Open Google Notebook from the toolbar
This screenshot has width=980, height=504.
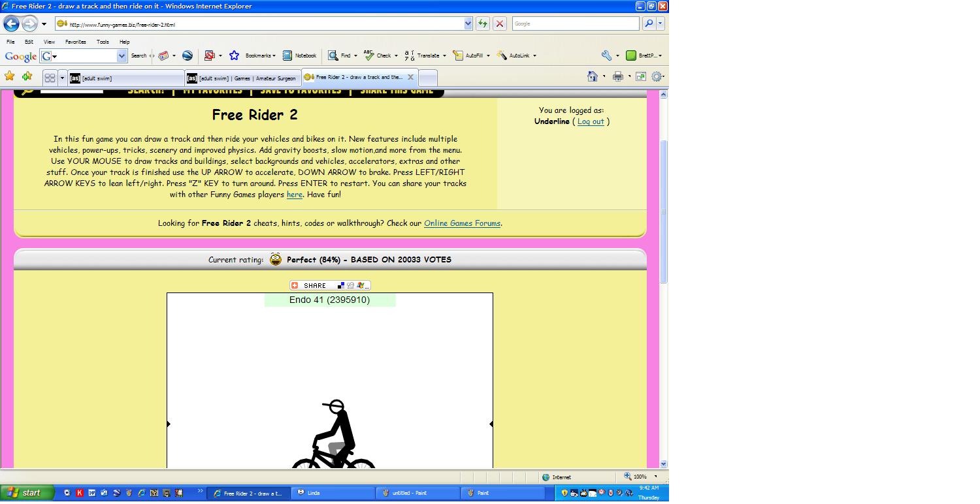299,55
